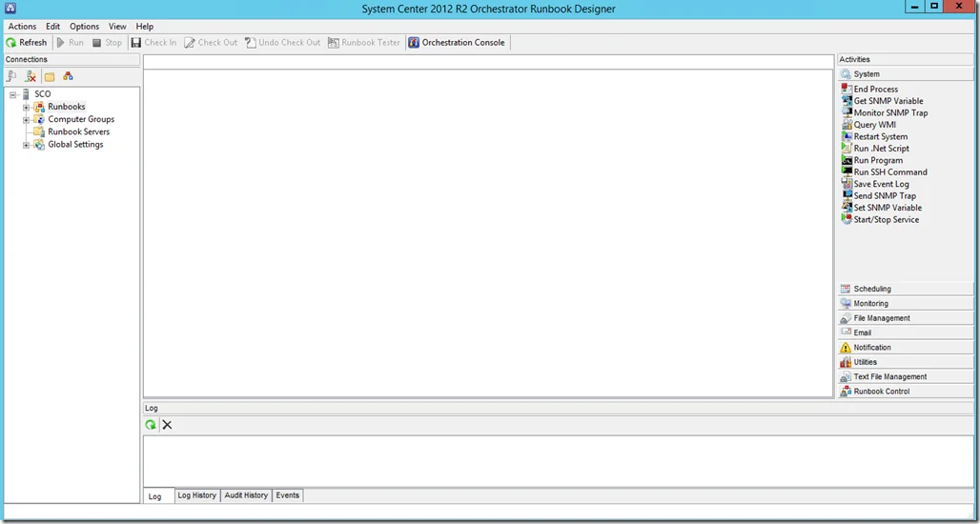Expand the Utilities activities category
Viewport: 980px width, 524px height.
click(x=906, y=362)
